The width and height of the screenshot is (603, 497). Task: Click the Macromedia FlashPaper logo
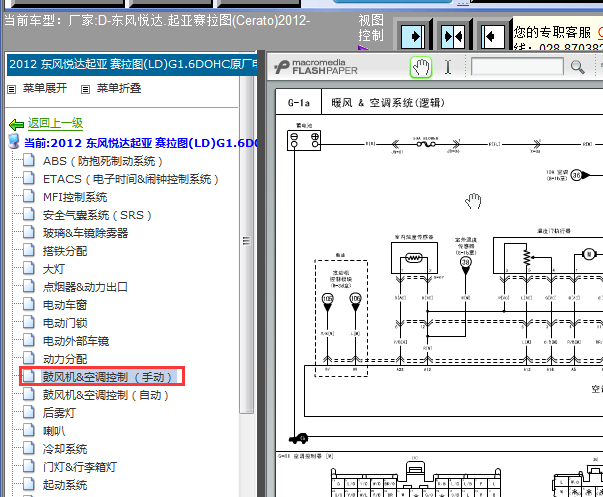316,67
